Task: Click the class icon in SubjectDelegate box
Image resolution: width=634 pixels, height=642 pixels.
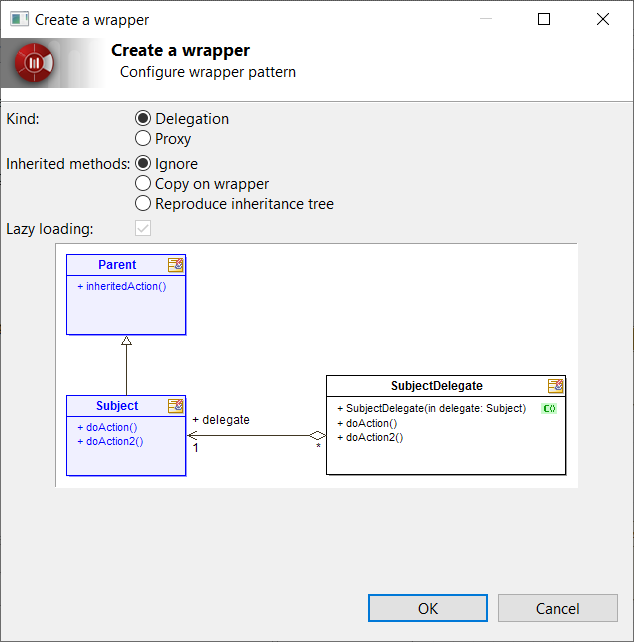Action: click(x=556, y=386)
